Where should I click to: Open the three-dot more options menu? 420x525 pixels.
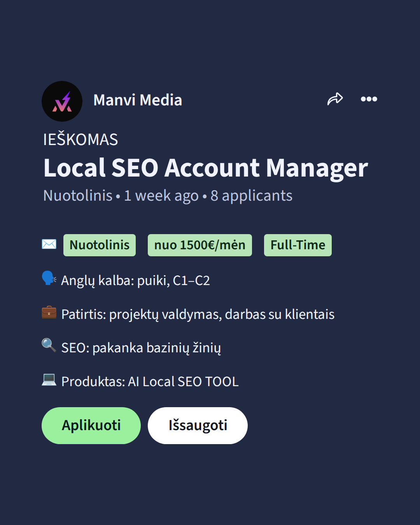point(369,99)
